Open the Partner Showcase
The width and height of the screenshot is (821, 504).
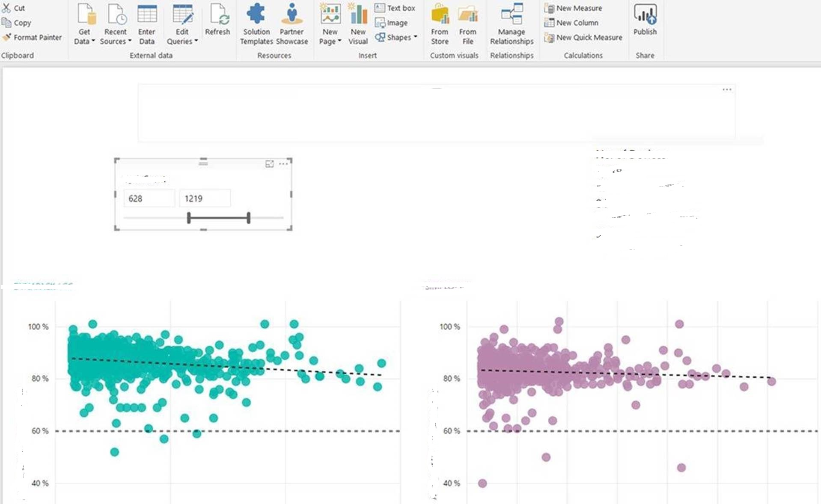[292, 24]
